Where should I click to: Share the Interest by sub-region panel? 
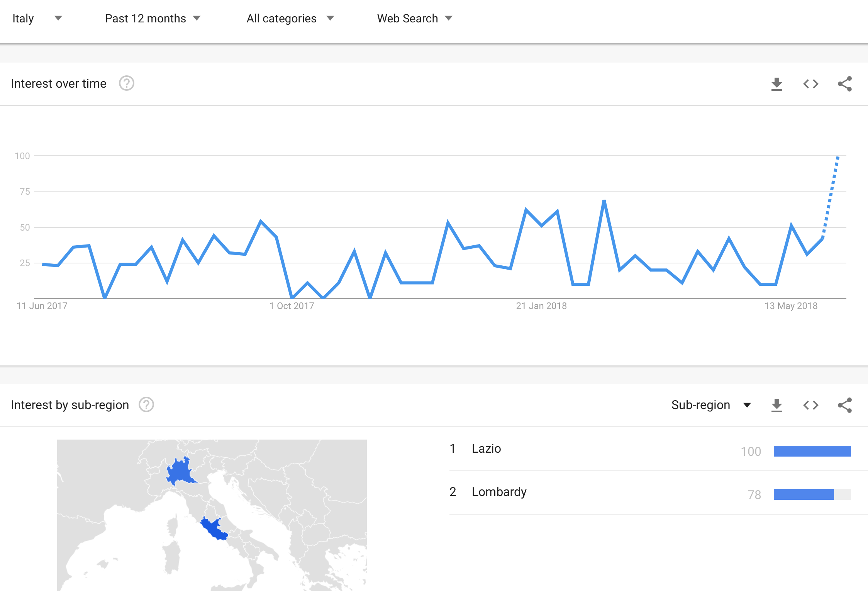pos(844,405)
